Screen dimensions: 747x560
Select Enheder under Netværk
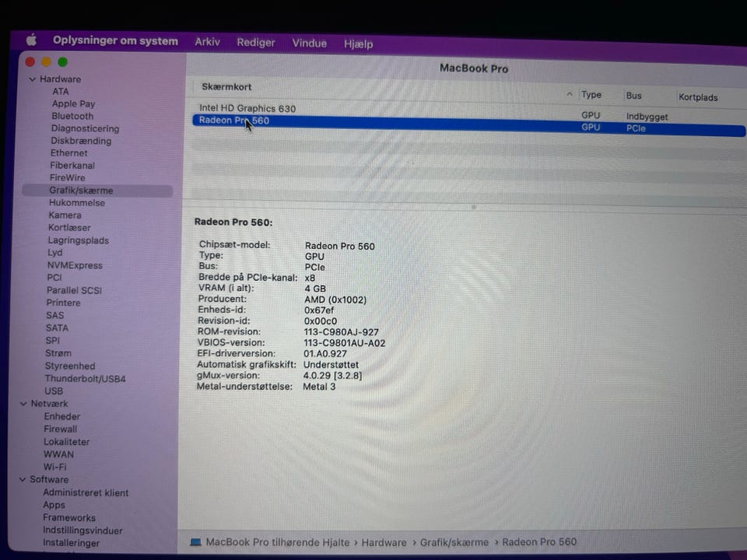[62, 416]
